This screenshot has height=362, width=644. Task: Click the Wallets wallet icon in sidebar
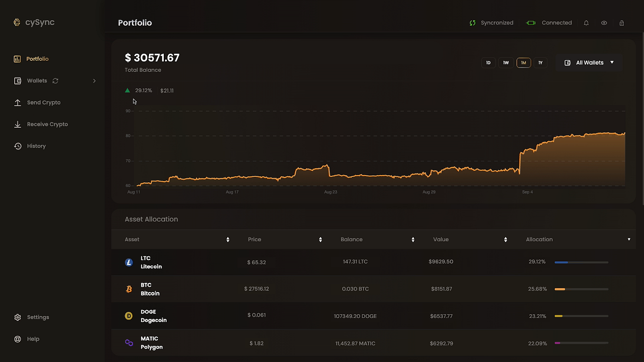coord(17,81)
